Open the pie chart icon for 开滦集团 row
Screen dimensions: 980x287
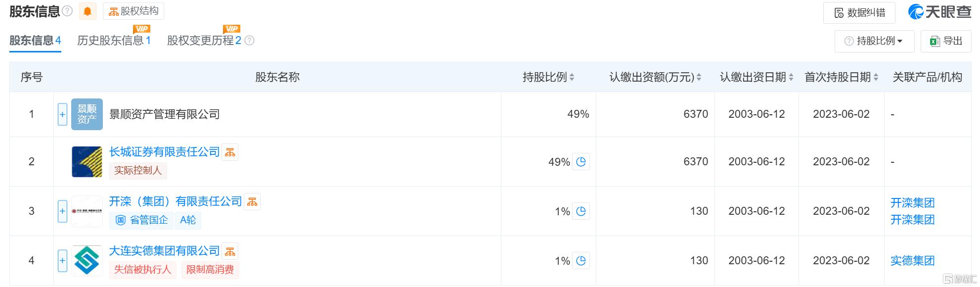581,211
